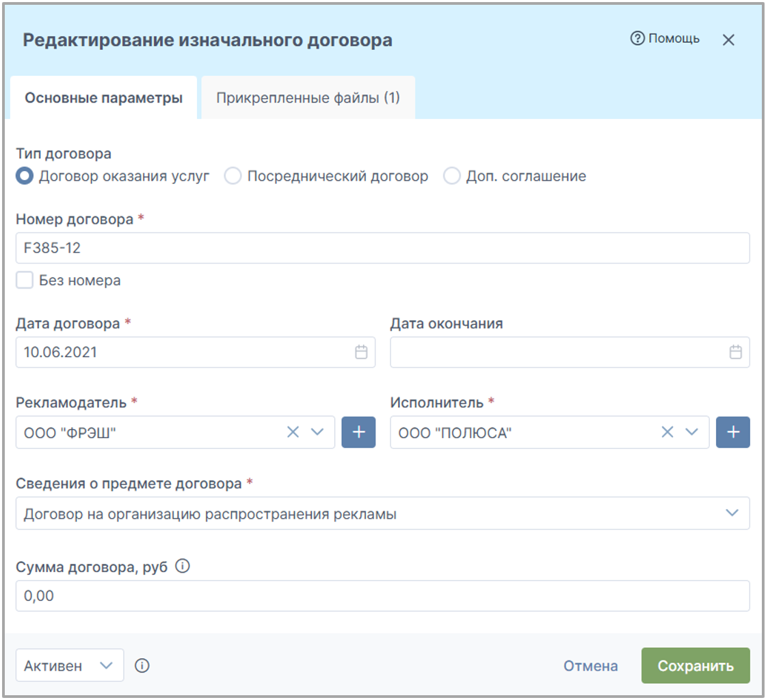Click the help question mark icon
The image size is (768, 700).
click(637, 38)
